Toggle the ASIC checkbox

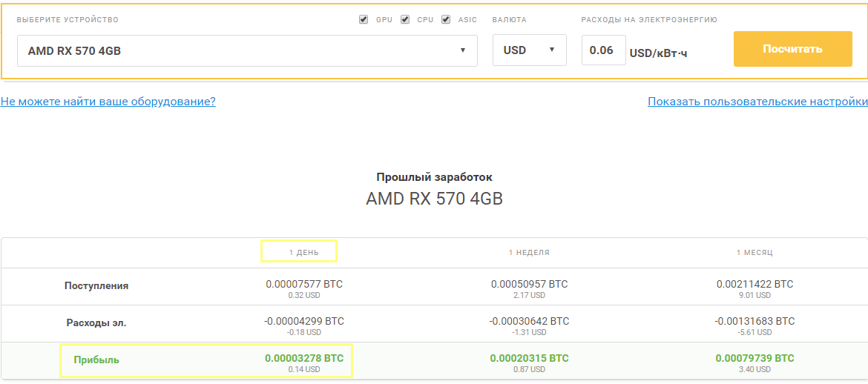(446, 19)
